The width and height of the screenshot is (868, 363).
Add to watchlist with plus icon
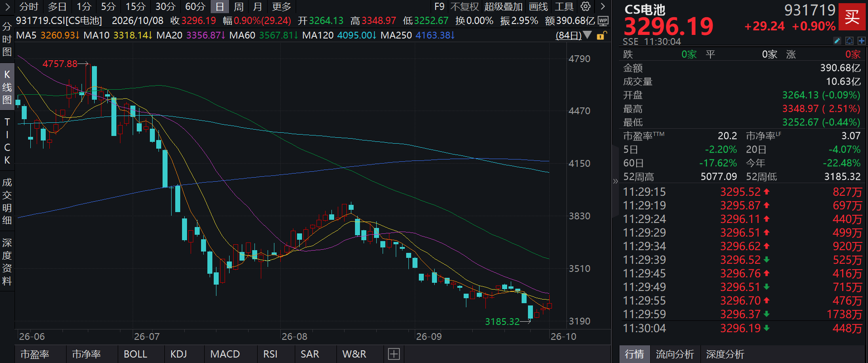pos(861,41)
